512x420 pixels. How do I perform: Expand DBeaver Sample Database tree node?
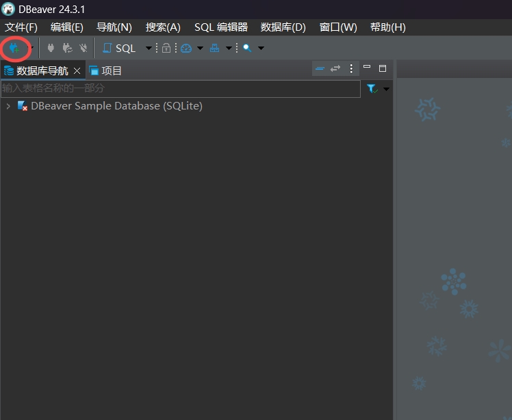coord(8,106)
